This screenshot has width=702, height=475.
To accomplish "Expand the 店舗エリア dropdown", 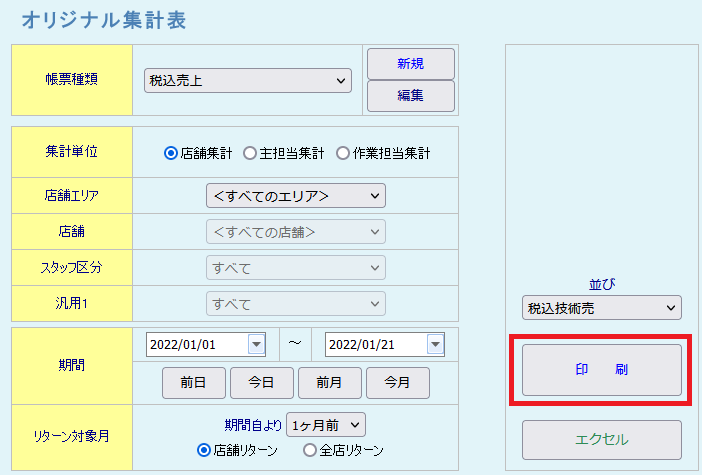I will (x=295, y=195).
